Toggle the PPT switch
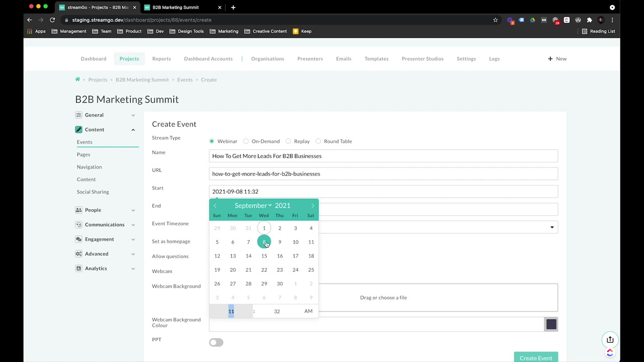The image size is (644, 362). point(216,342)
